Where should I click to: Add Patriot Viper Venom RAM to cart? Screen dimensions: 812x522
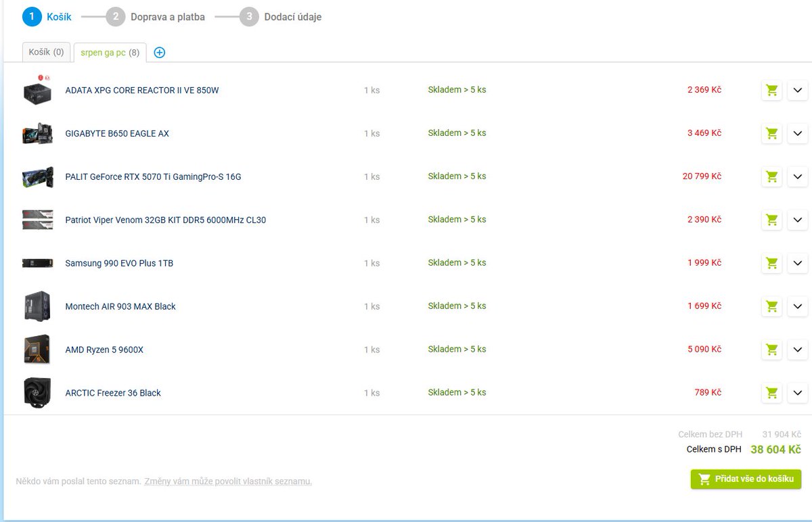(771, 220)
